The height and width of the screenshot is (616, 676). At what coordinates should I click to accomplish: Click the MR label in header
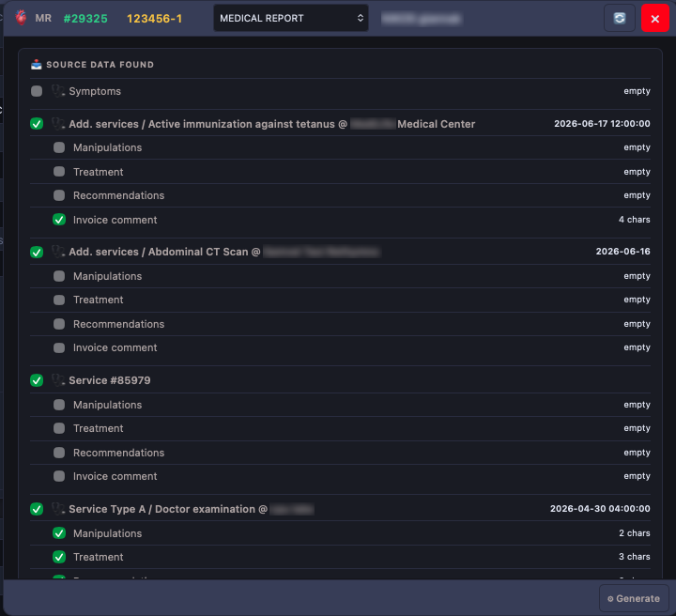tap(43, 18)
